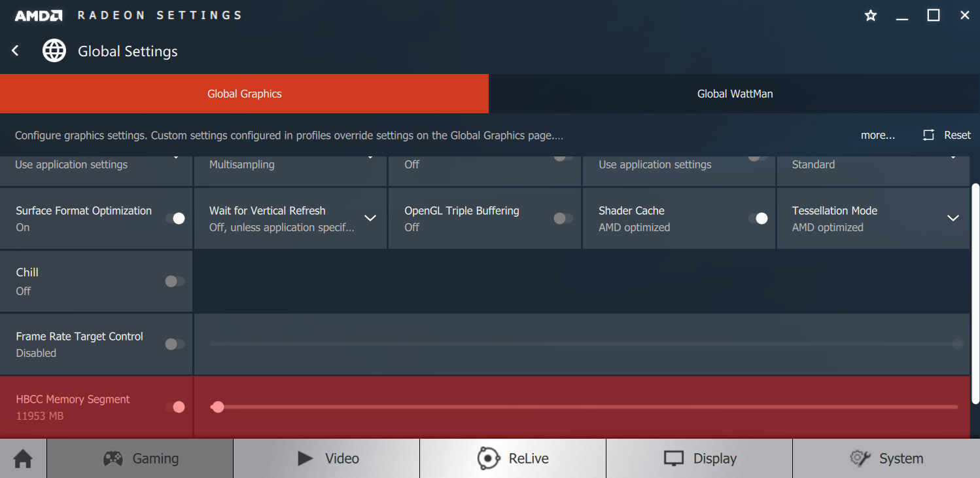Click the "Standard" value text
Image resolution: width=980 pixels, height=478 pixels.
(x=813, y=164)
